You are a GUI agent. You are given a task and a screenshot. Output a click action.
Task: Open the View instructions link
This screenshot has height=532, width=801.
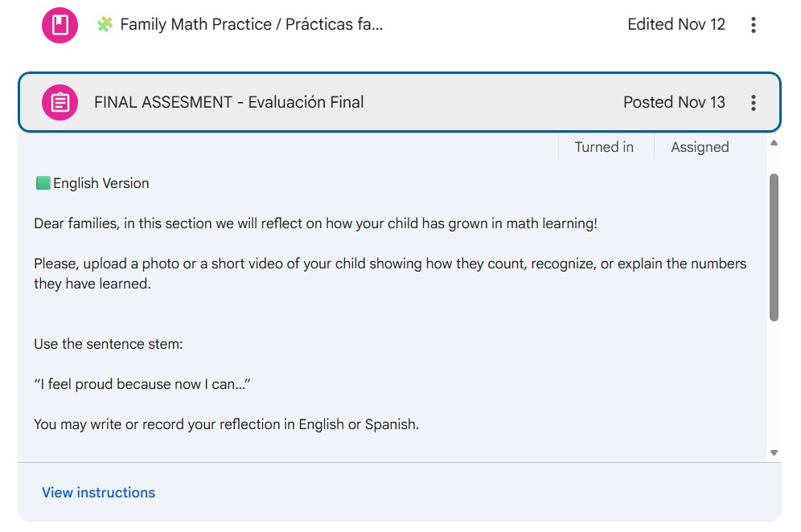pyautogui.click(x=98, y=493)
